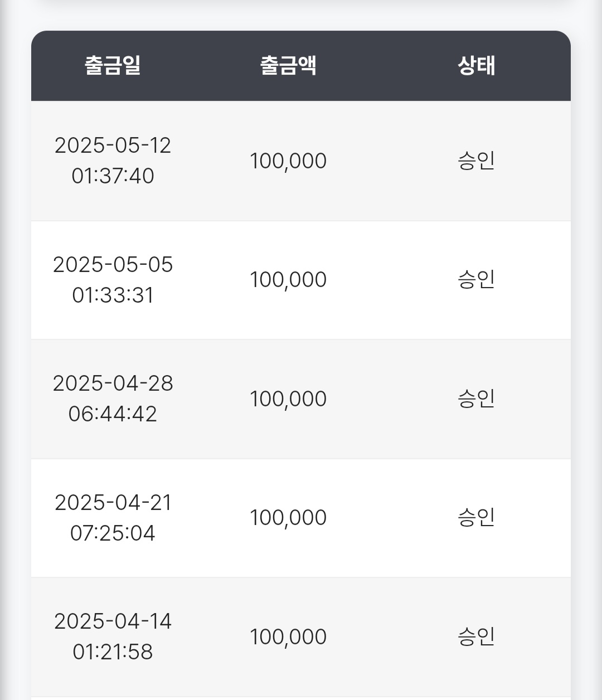Click the 100,000 amount for 2025-04-21
Viewport: 602px width, 700px height.
pyautogui.click(x=288, y=518)
